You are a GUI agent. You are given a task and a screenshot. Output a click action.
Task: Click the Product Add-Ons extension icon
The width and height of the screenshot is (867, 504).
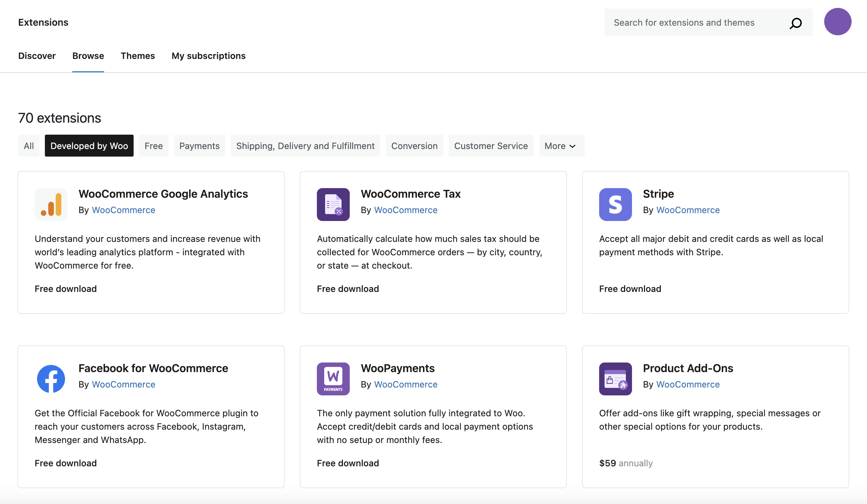coord(615,379)
